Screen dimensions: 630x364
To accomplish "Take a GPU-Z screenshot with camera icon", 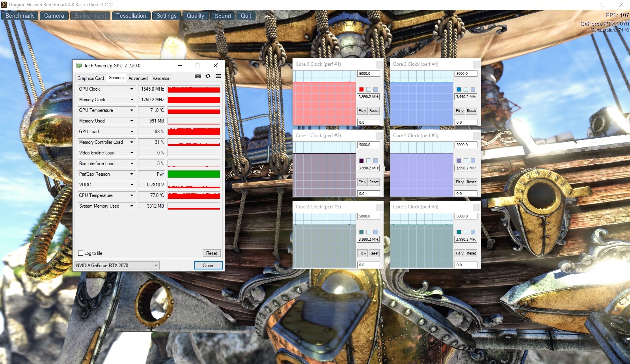I will point(198,76).
